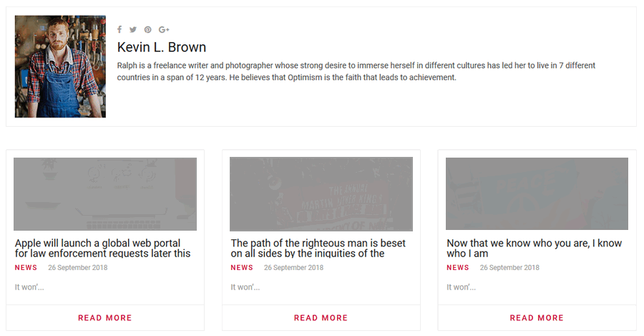
Task: Click Kevin L. Brown's profile photo
Action: click(x=60, y=67)
